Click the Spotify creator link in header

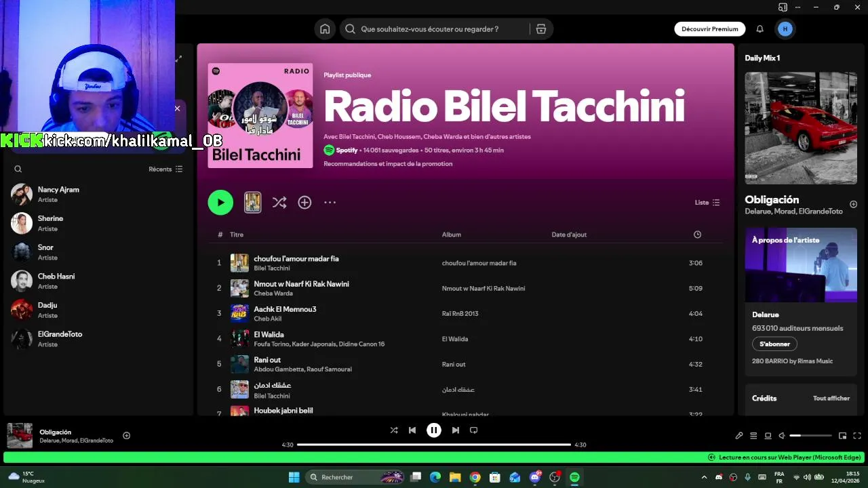(347, 150)
